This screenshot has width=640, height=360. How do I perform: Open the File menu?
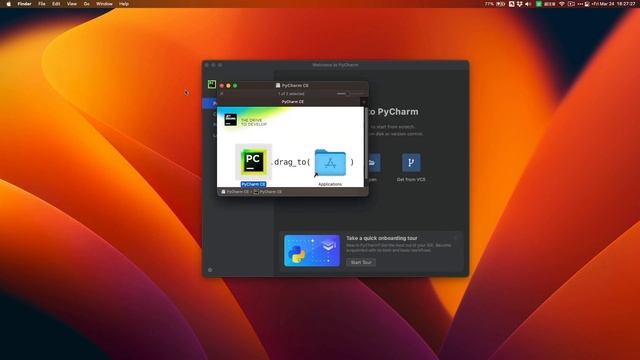(x=42, y=4)
